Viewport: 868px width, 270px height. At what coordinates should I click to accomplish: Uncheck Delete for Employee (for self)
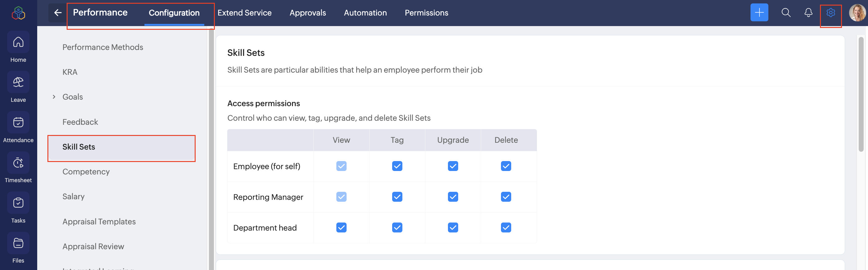pos(505,166)
